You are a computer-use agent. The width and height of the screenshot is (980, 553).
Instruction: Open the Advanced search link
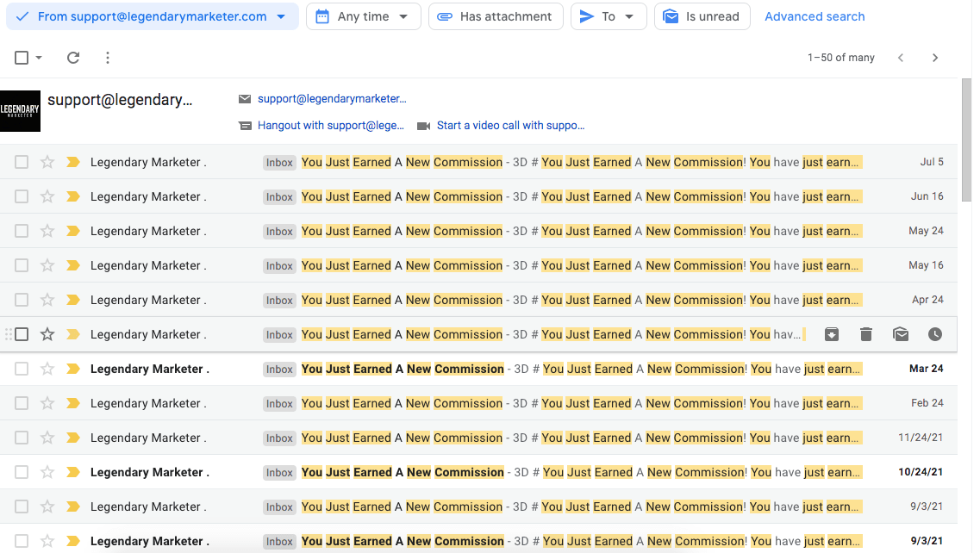pyautogui.click(x=815, y=16)
